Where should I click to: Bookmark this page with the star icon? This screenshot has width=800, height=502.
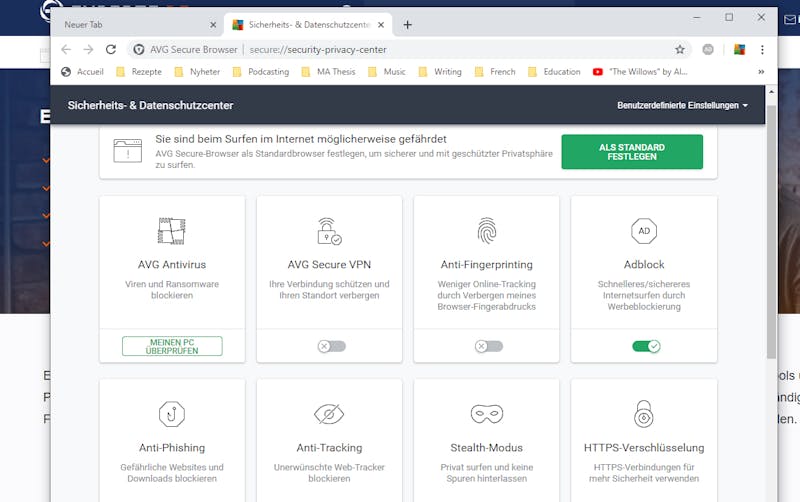click(x=680, y=49)
